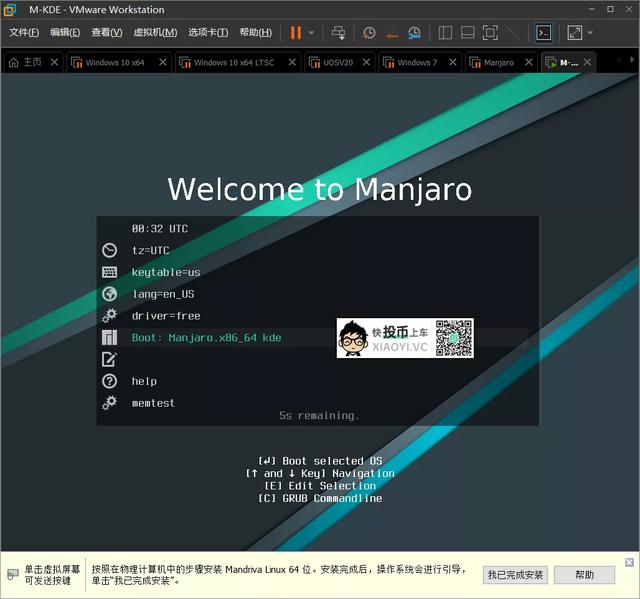Click the keyboard layout icon

click(x=109, y=272)
